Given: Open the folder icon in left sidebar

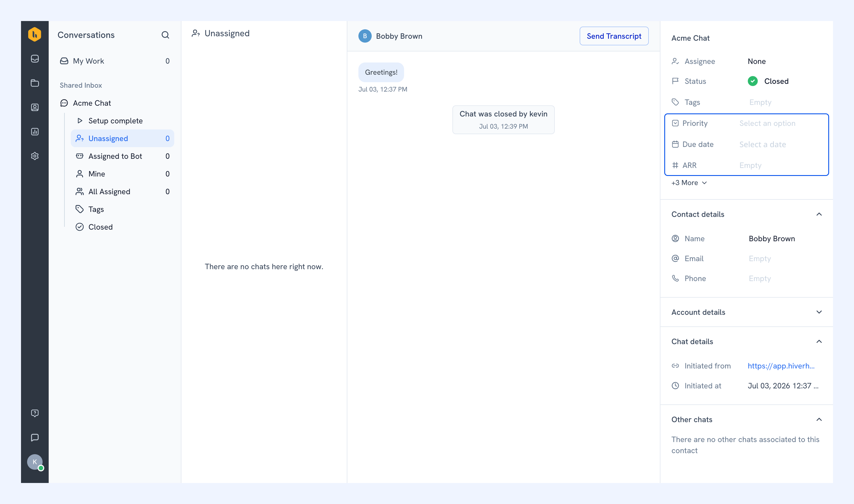Looking at the screenshot, I should click(x=35, y=83).
